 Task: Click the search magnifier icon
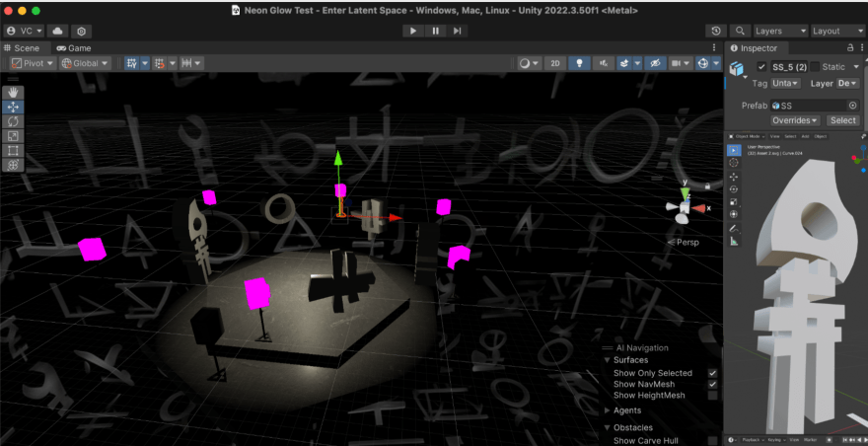(x=739, y=32)
